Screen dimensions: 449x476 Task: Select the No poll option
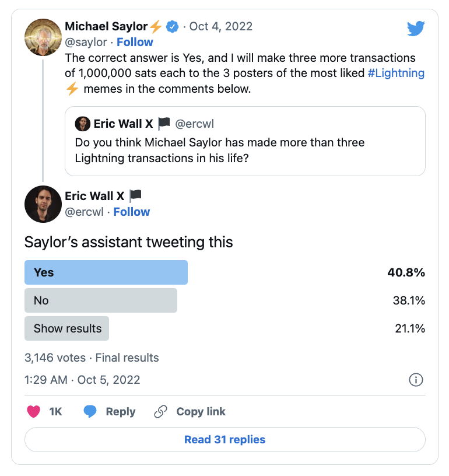pyautogui.click(x=101, y=300)
